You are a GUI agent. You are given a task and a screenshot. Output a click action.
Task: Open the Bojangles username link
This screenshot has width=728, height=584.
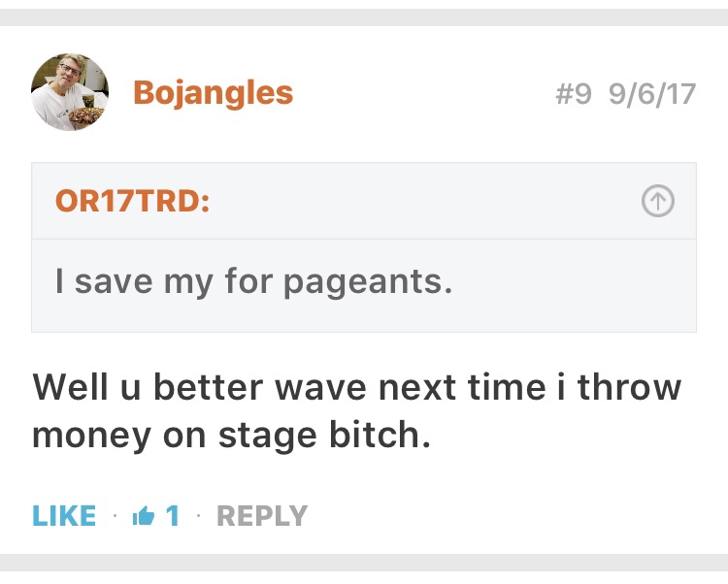click(214, 93)
